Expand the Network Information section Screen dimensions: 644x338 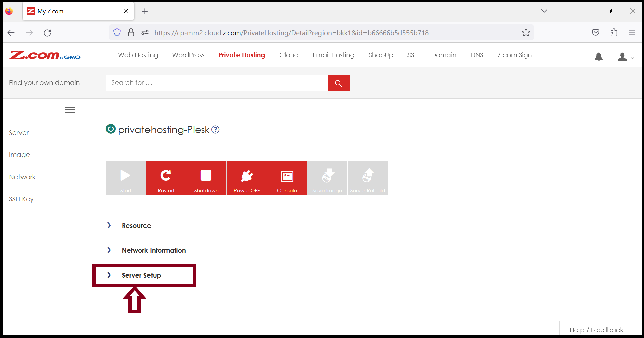click(154, 250)
